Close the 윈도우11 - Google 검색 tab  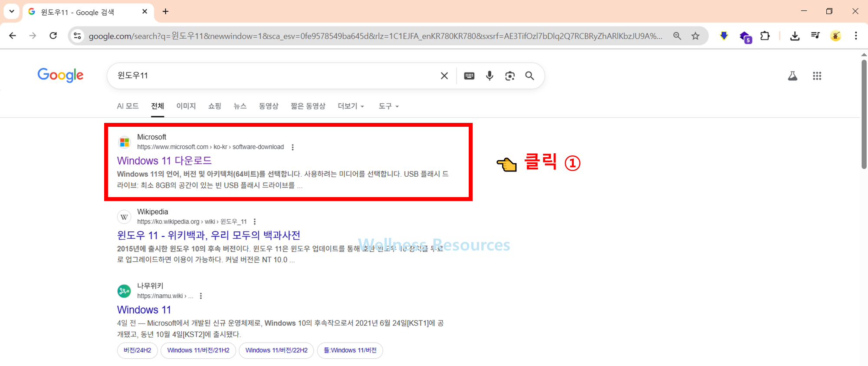click(145, 12)
